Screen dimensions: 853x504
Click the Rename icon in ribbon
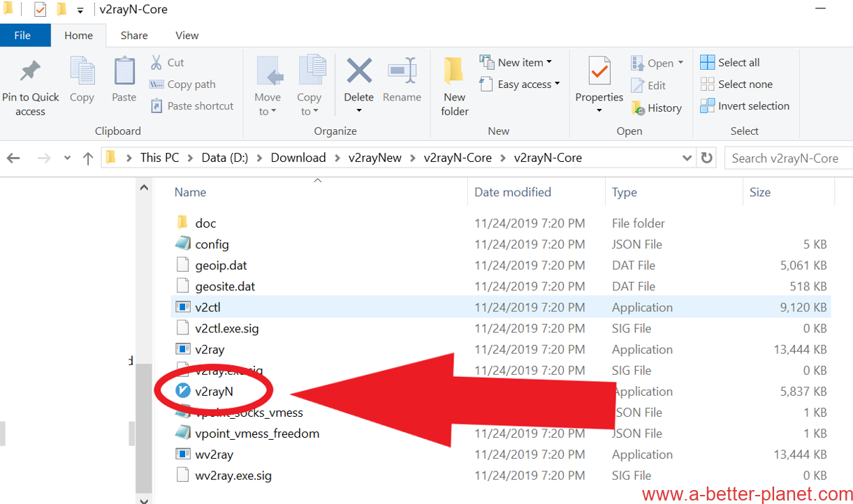tap(402, 72)
